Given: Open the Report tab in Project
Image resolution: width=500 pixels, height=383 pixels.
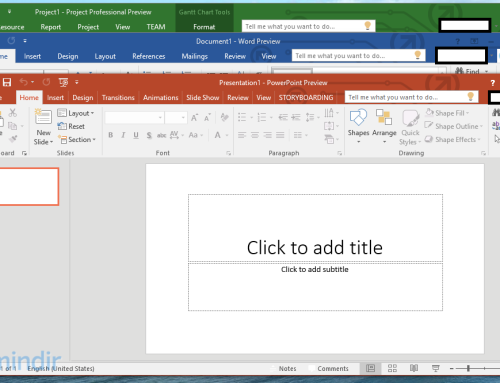Looking at the screenshot, I should (51, 27).
